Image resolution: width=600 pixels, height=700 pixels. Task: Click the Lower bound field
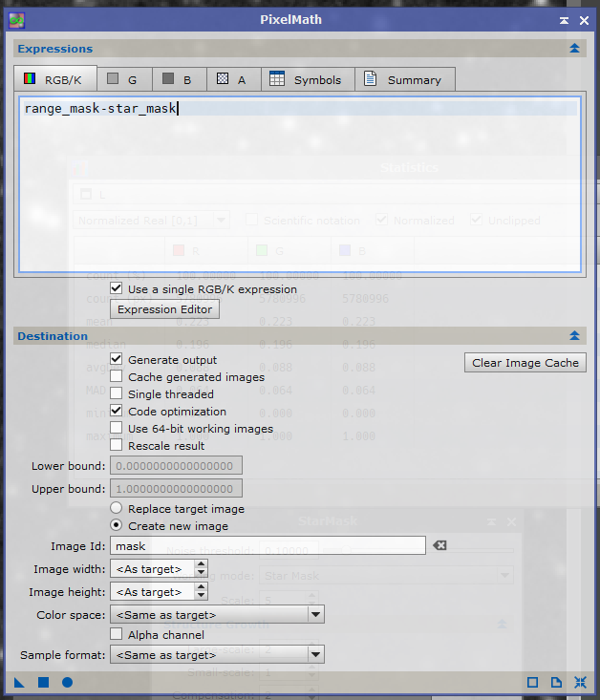177,466
